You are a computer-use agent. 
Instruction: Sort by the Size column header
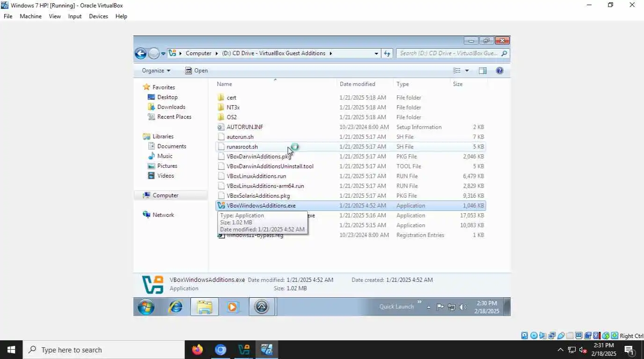(468, 84)
